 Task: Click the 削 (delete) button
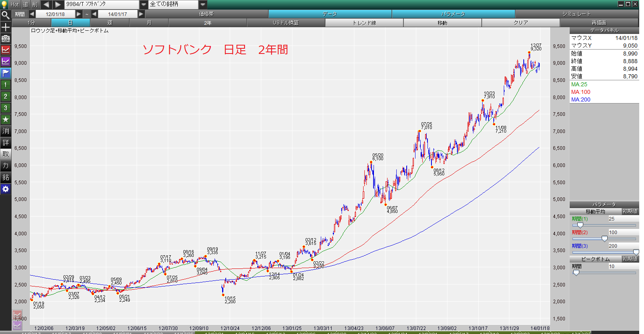[35, 4]
